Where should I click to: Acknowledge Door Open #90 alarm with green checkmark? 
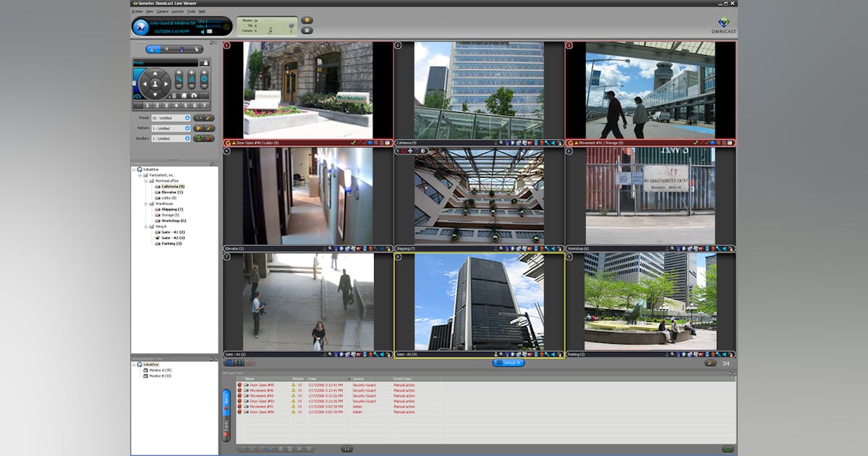click(353, 143)
